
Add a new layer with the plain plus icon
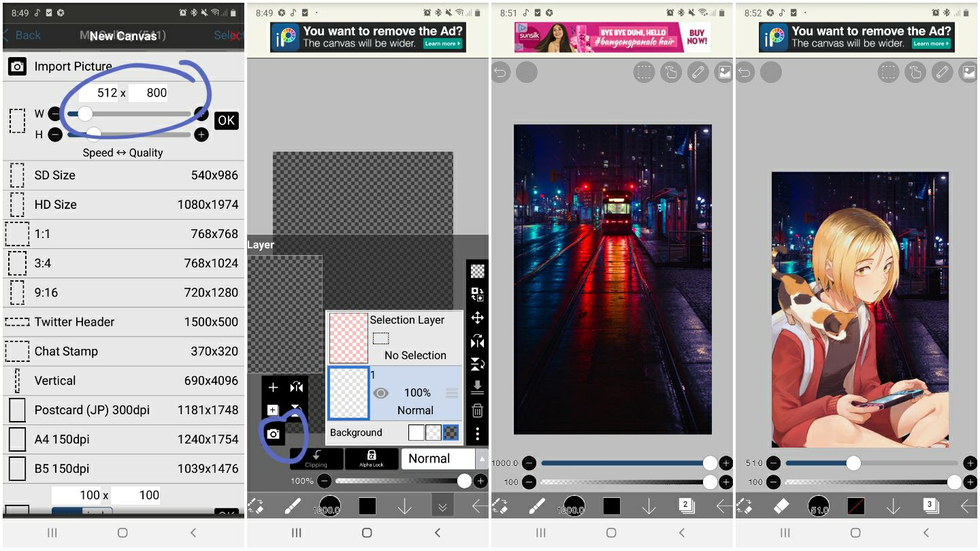pos(273,387)
